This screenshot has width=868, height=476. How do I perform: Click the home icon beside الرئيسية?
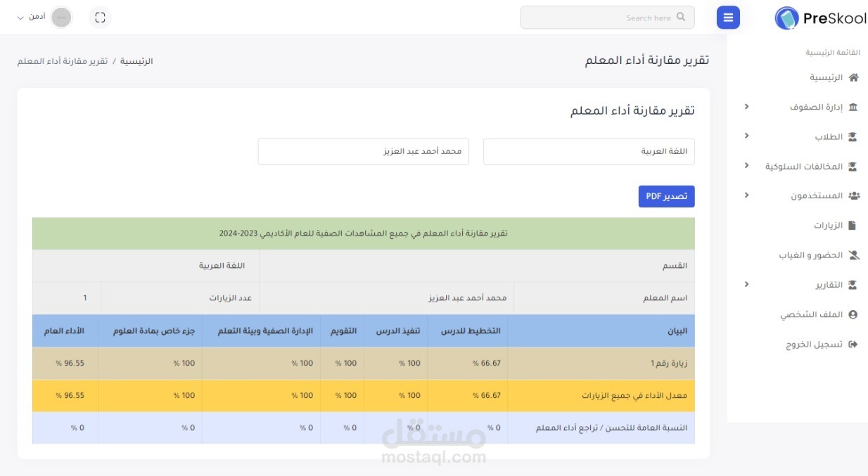853,77
